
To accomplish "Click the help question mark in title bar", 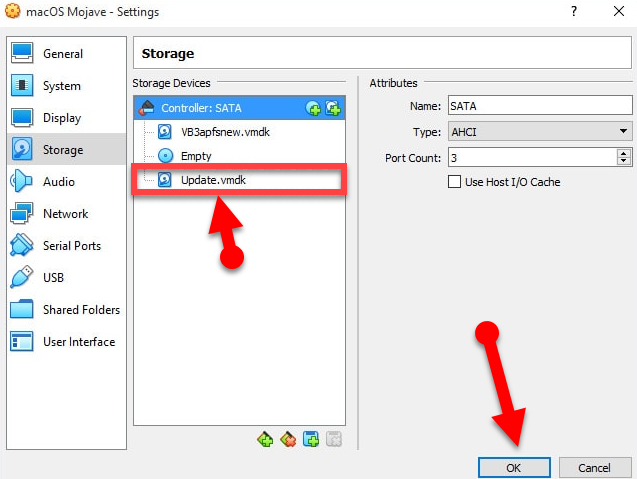I will [574, 12].
